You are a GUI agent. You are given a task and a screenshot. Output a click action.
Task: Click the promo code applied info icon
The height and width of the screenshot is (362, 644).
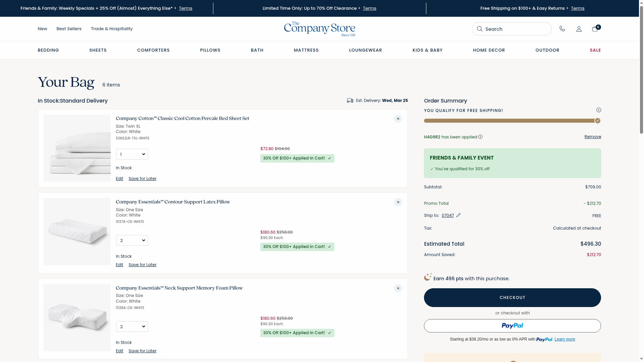click(480, 137)
